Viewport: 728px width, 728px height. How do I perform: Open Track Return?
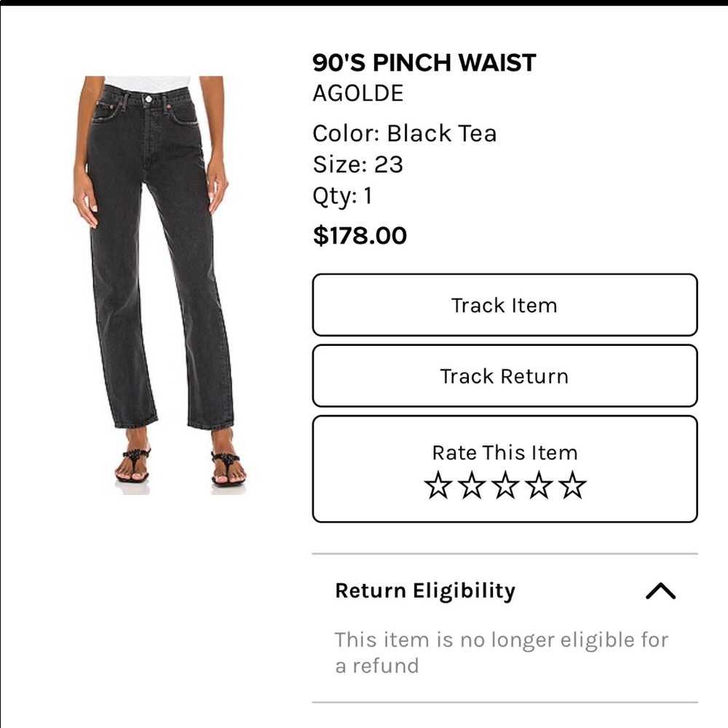(x=505, y=376)
